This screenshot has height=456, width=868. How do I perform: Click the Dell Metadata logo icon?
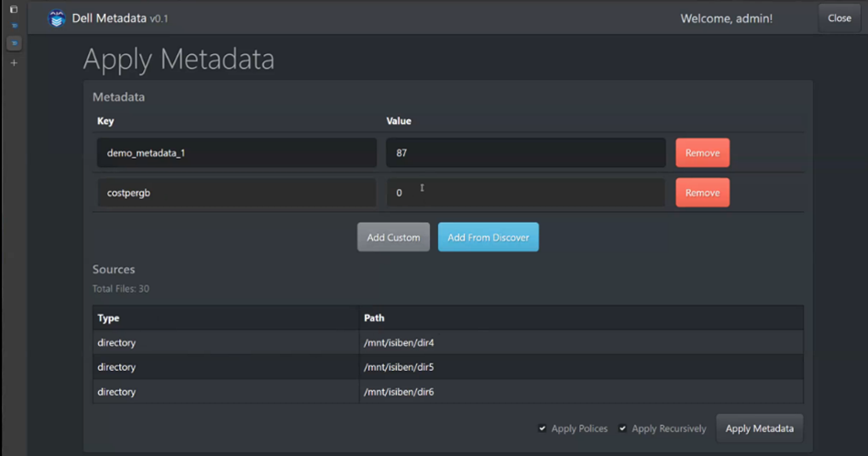click(57, 18)
